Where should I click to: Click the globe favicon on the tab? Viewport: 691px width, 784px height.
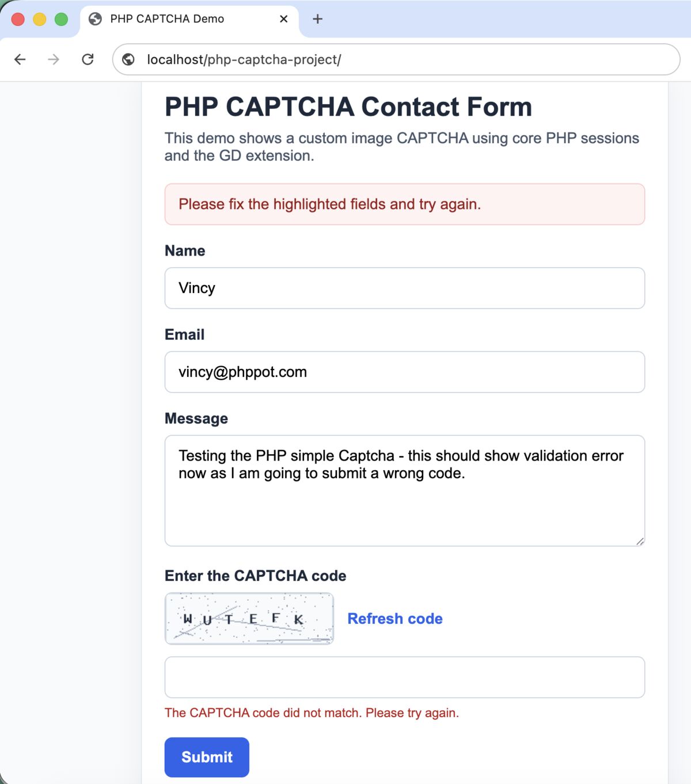coord(95,19)
